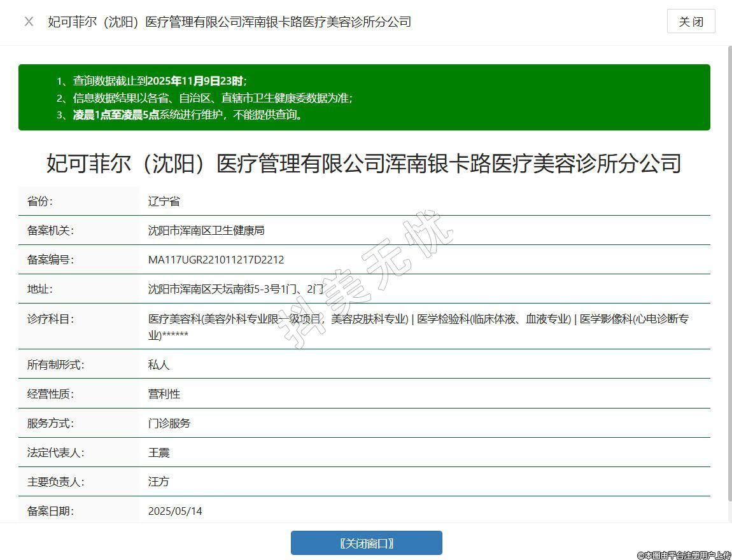Click the large clinic name heading
Screen dimensions: 732x560
point(363,163)
